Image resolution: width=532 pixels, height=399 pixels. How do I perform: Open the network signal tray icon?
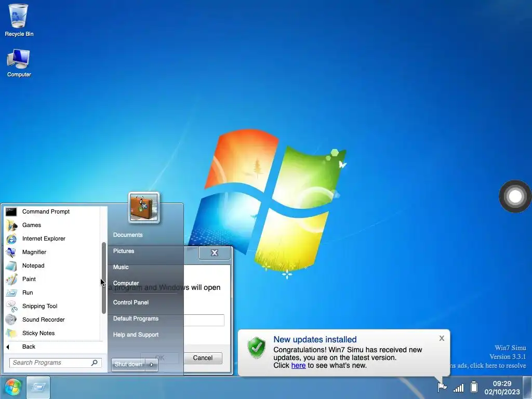(458, 388)
